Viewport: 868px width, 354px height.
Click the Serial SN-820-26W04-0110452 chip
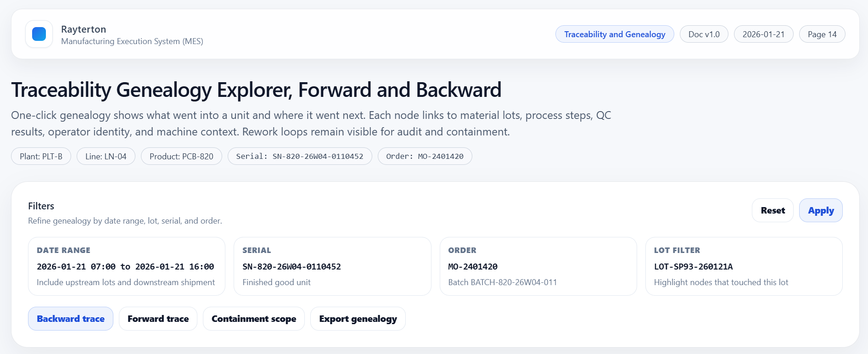(299, 156)
